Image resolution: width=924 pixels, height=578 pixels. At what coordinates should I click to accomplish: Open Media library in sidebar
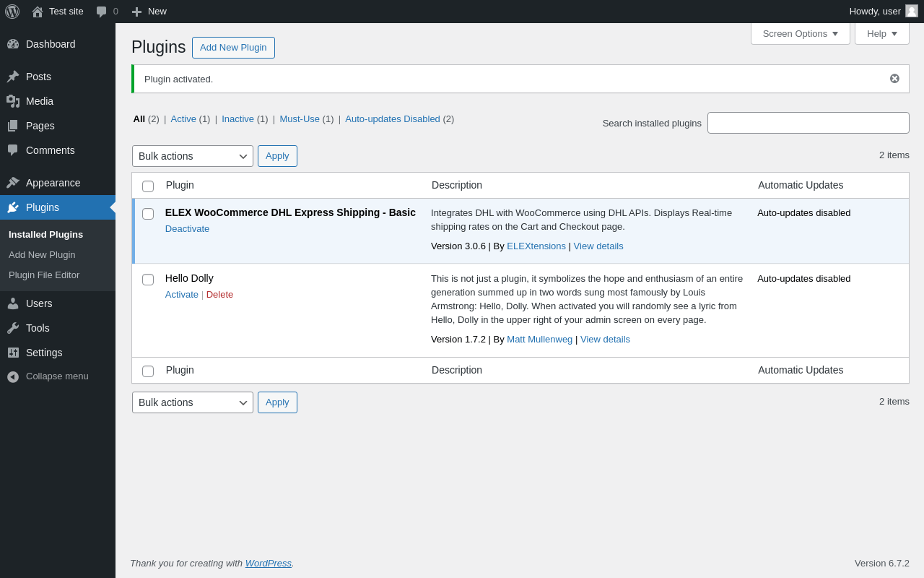(40, 101)
